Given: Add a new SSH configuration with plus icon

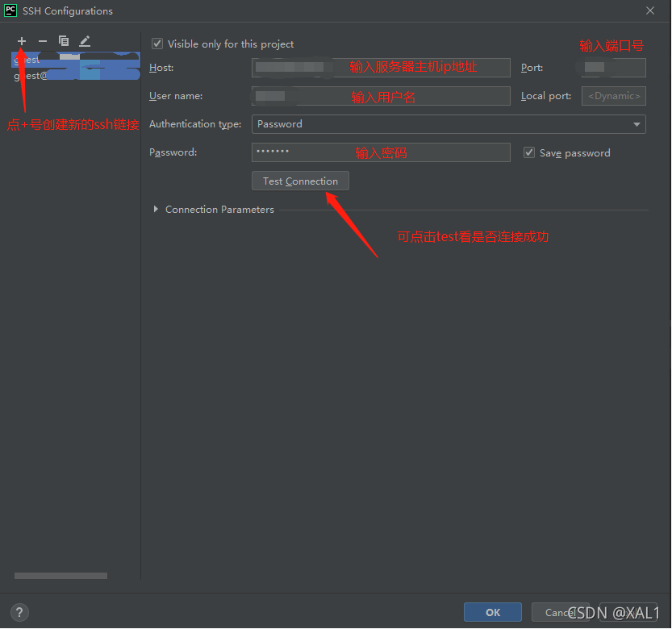Looking at the screenshot, I should pos(22,41).
